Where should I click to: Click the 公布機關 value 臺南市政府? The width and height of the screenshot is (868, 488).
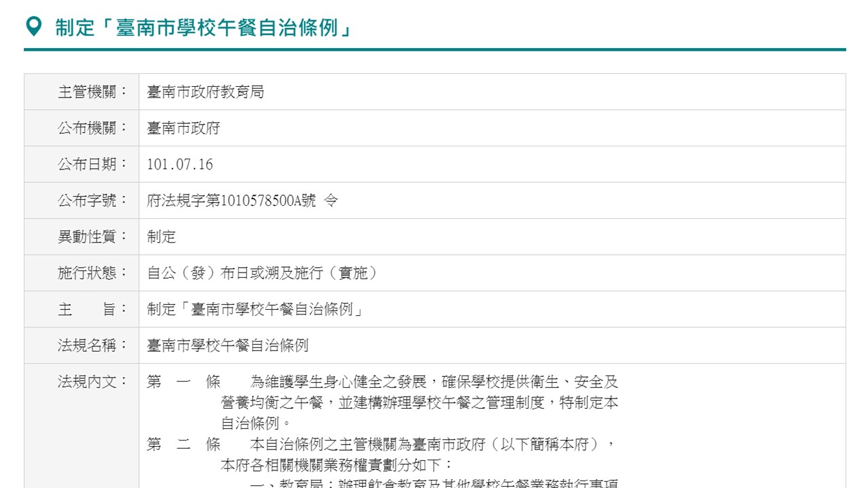coord(184,128)
